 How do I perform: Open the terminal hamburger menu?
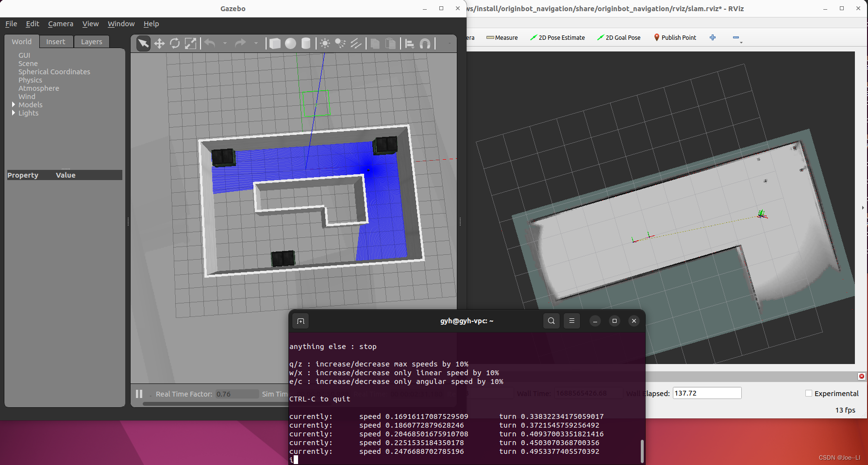572,321
